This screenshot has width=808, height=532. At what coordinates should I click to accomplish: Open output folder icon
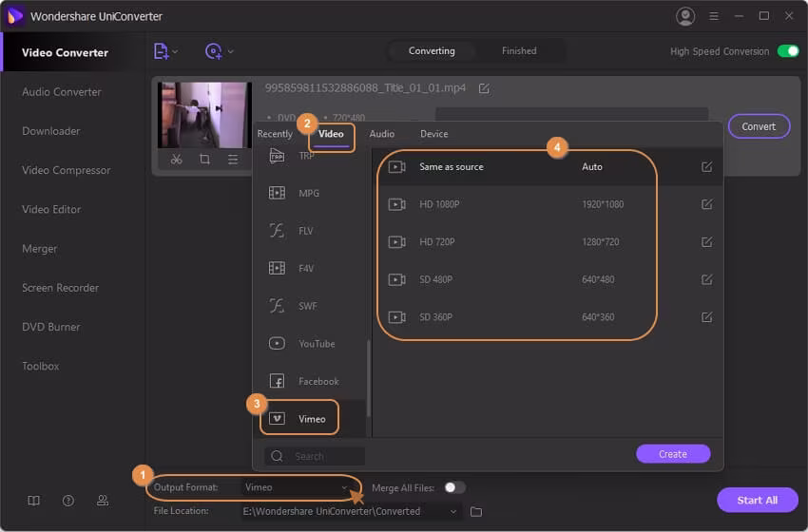(476, 511)
